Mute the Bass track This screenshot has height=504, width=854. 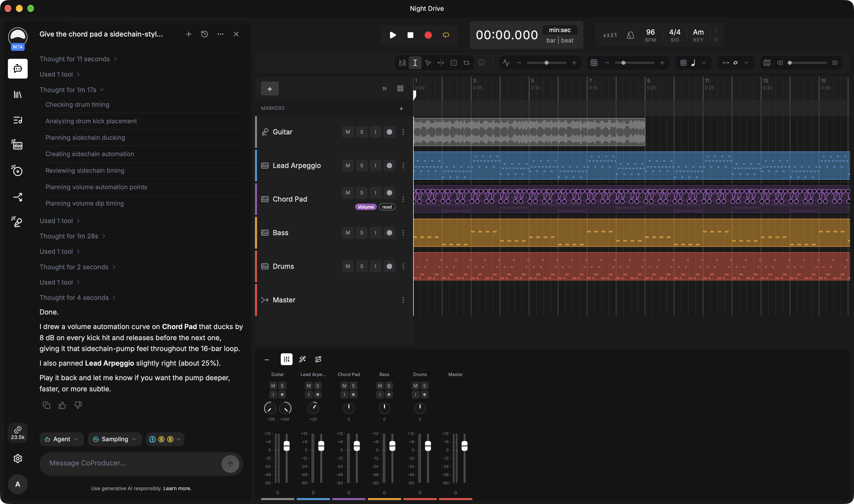pos(347,233)
